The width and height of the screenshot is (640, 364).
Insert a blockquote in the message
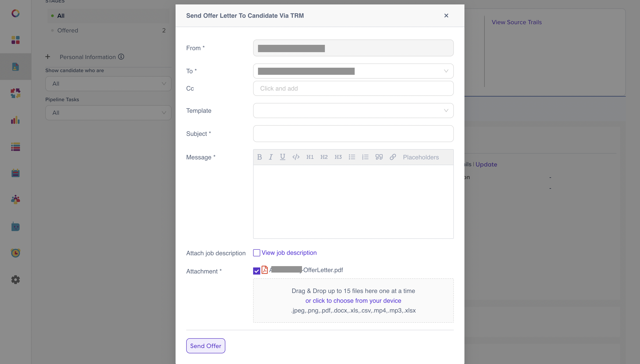click(x=379, y=157)
